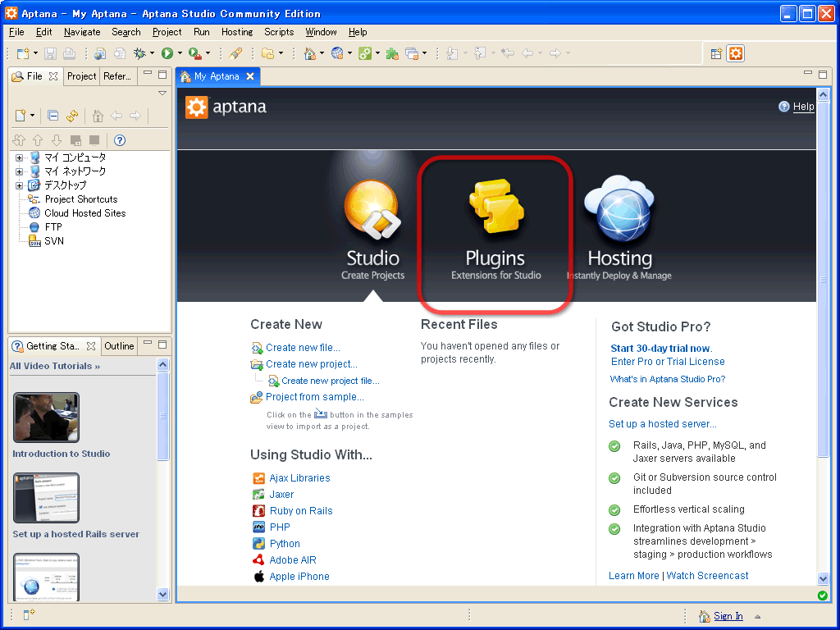This screenshot has height=630, width=840.
Task: Click Getting Started panel scroll down arrow
Action: (163, 594)
